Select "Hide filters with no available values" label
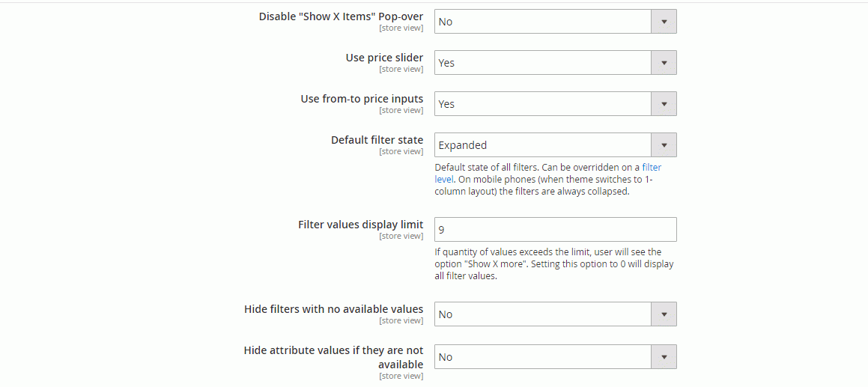This screenshot has width=868, height=387. point(333,309)
